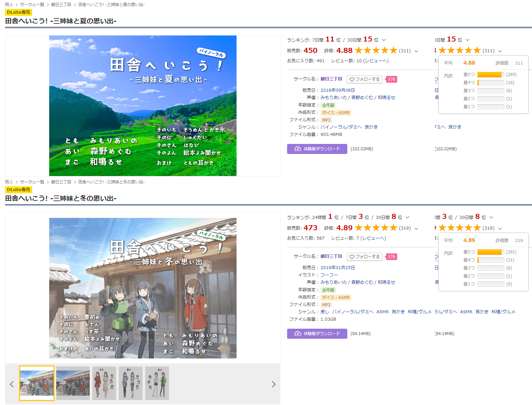Click the heart icon in summer follow button

pos(352,79)
